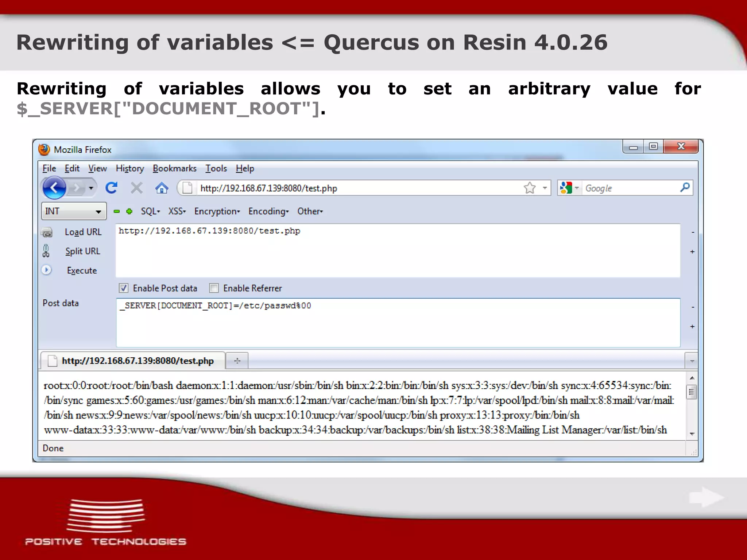Click inside the Post data text area
Screen dimensions: 747x560
398,323
